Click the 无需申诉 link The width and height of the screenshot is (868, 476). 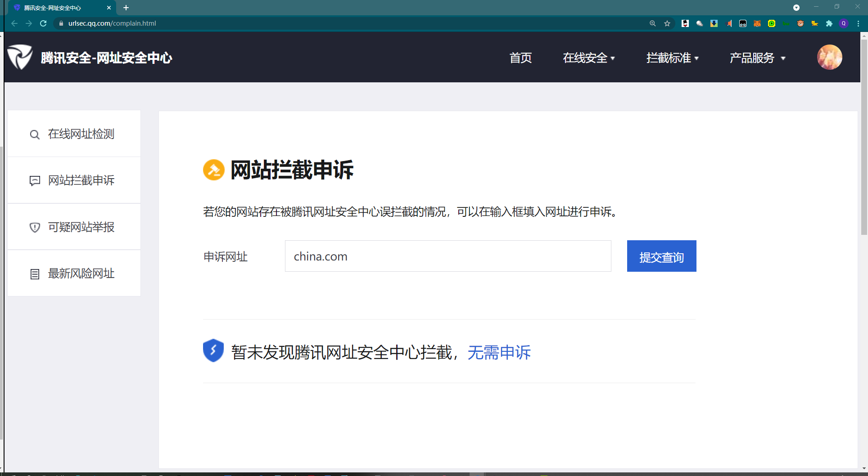[499, 352]
